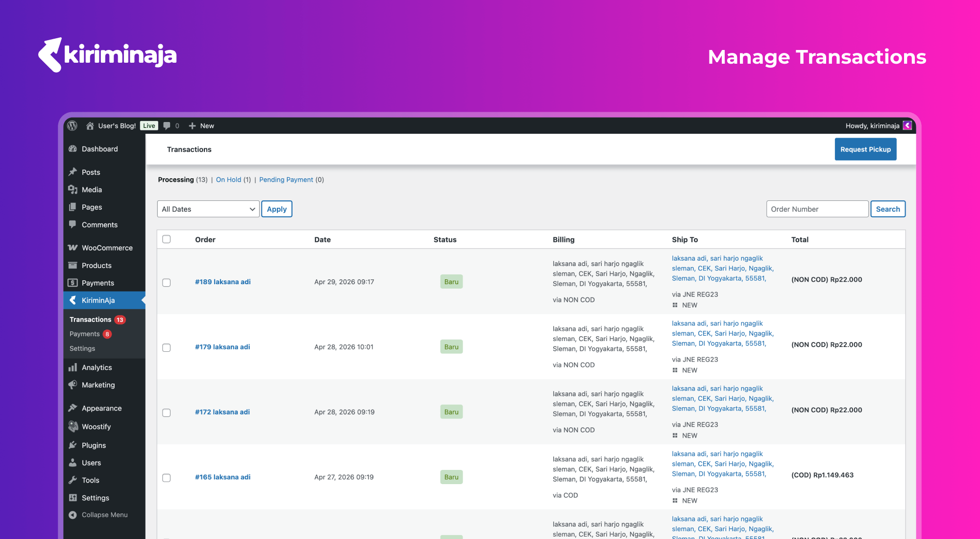Open order #172 laksana adi link
The width and height of the screenshot is (980, 539).
tap(222, 412)
